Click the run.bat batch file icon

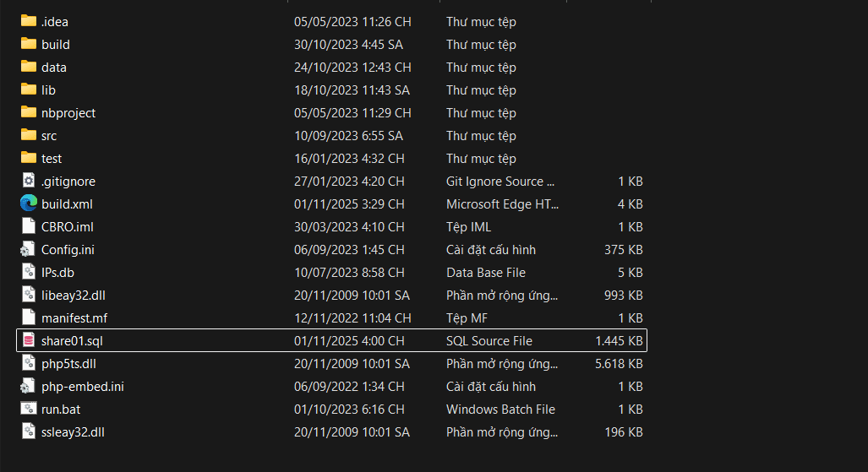point(28,409)
